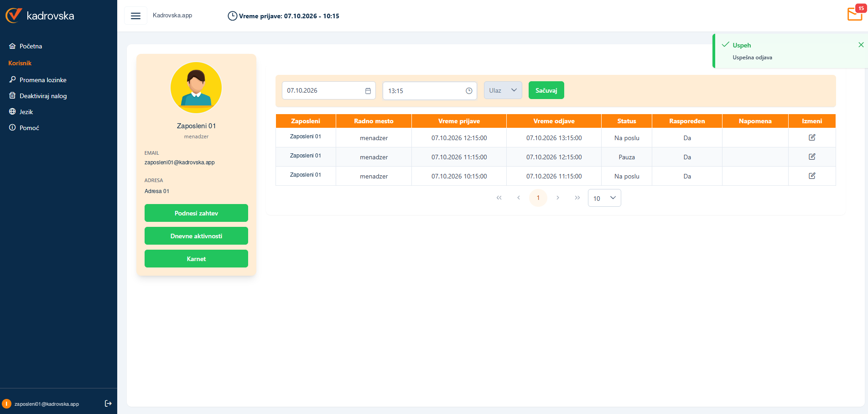Image resolution: width=868 pixels, height=414 pixels.
Task: Click the Sačuvaj button
Action: click(x=546, y=90)
